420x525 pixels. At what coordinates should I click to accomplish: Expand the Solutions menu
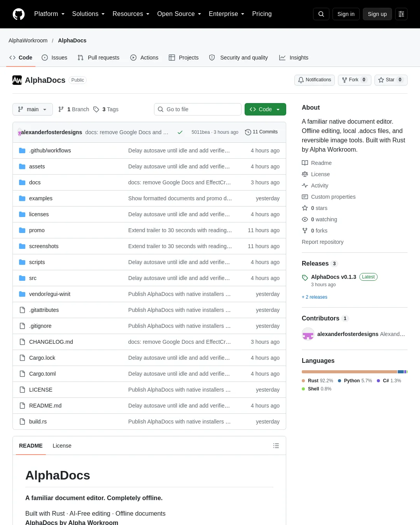point(89,14)
